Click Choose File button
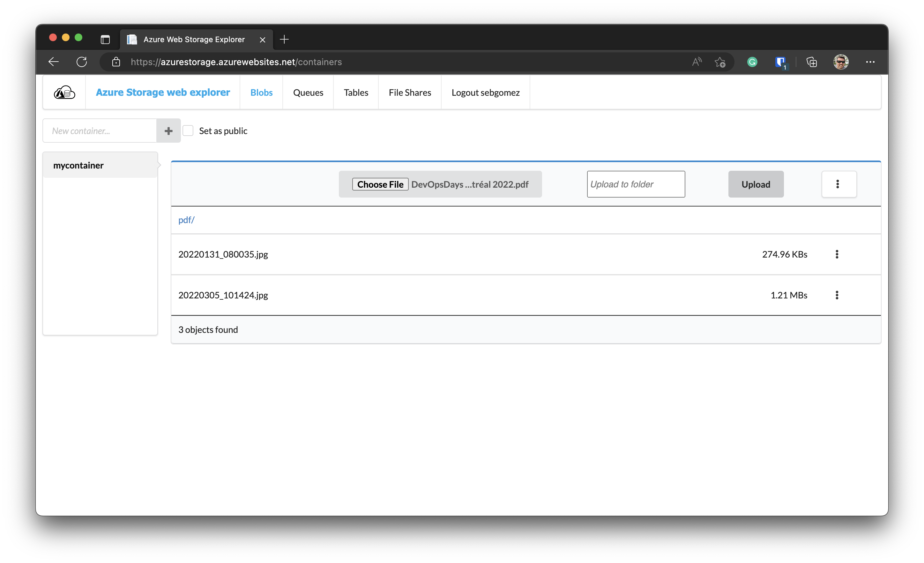The width and height of the screenshot is (924, 563). point(380,184)
